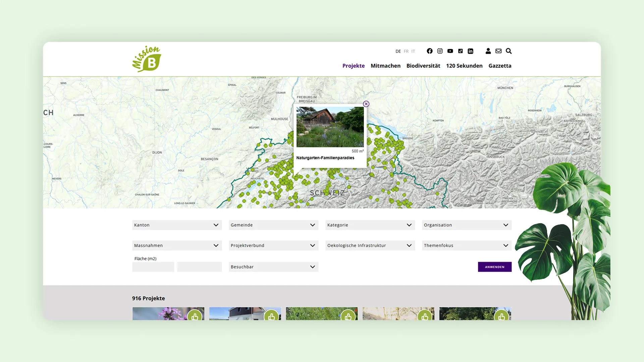Screen dimensions: 644x362
Task: Open the Kategorie filter dropdown
Action: coord(370,225)
